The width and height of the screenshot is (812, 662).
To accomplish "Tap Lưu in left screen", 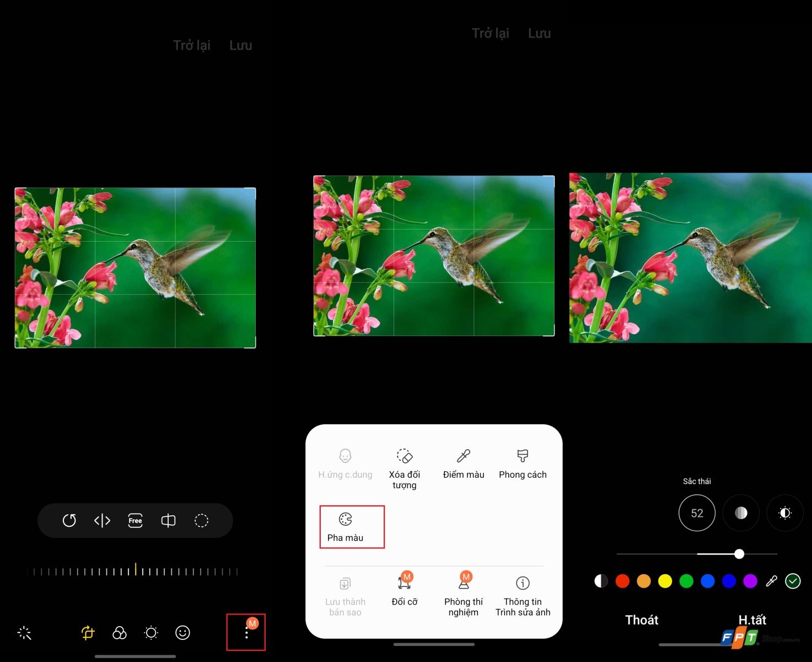I will click(240, 45).
